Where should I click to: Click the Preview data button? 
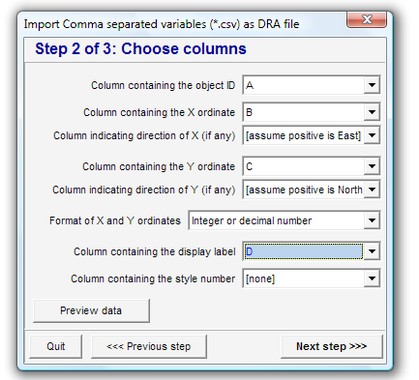91,311
